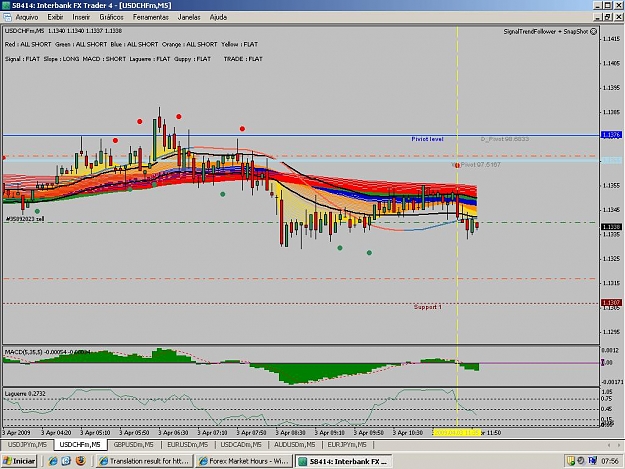Image resolution: width=625 pixels, height=469 pixels.
Task: Select the blue 1.1376 pivot price label
Action: click(611, 135)
